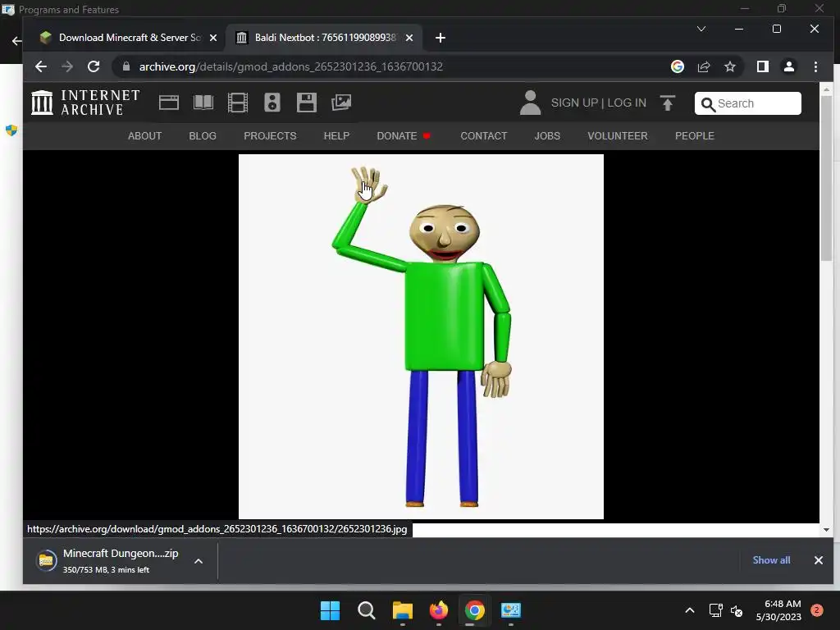The image size is (840, 630).
Task: Click the scrollbar down arrow
Action: (827, 530)
